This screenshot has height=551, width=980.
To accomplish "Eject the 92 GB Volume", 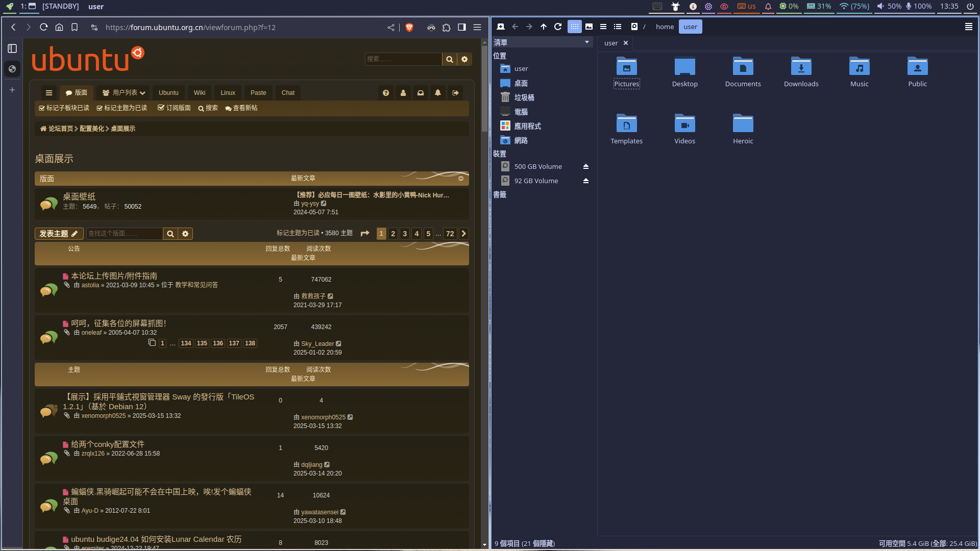I will coord(586,181).
